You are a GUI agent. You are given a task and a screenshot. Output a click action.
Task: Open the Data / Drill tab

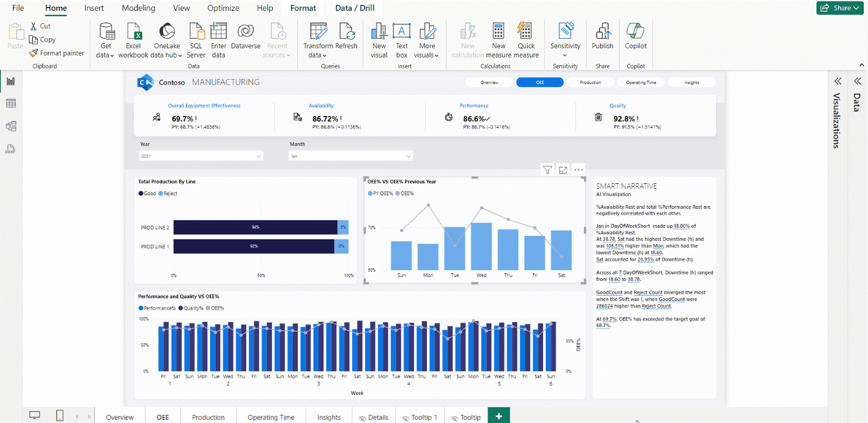pyautogui.click(x=355, y=8)
